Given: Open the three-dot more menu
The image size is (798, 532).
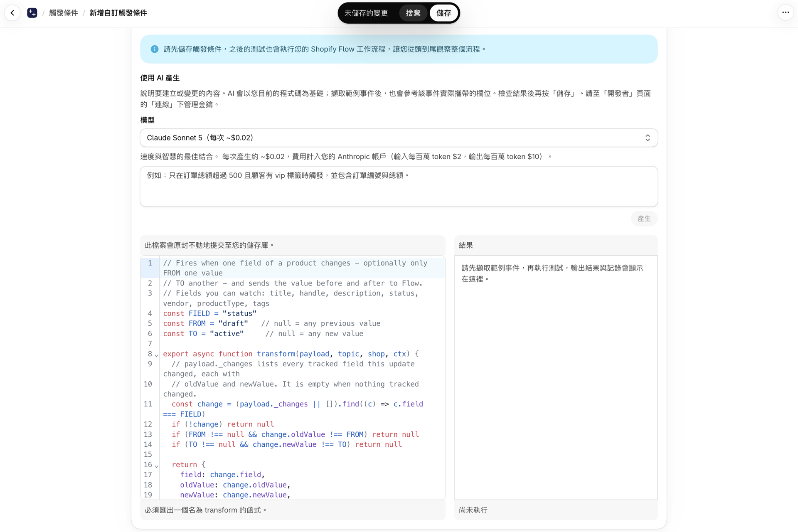Looking at the screenshot, I should point(785,12).
